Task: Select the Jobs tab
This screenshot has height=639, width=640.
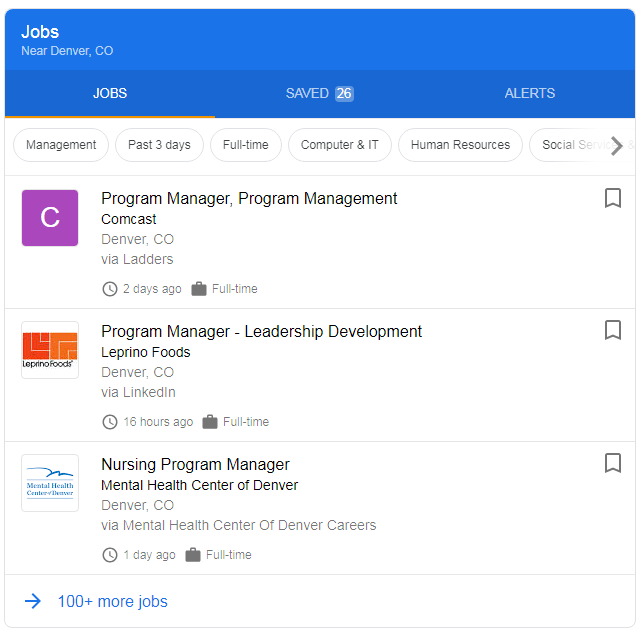Action: (110, 93)
